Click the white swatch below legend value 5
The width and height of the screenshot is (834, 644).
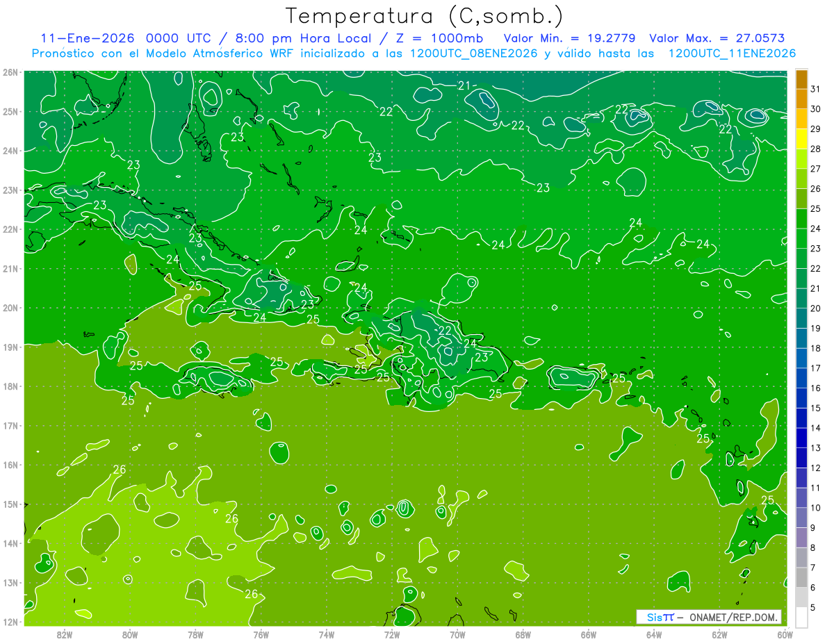[801, 616]
